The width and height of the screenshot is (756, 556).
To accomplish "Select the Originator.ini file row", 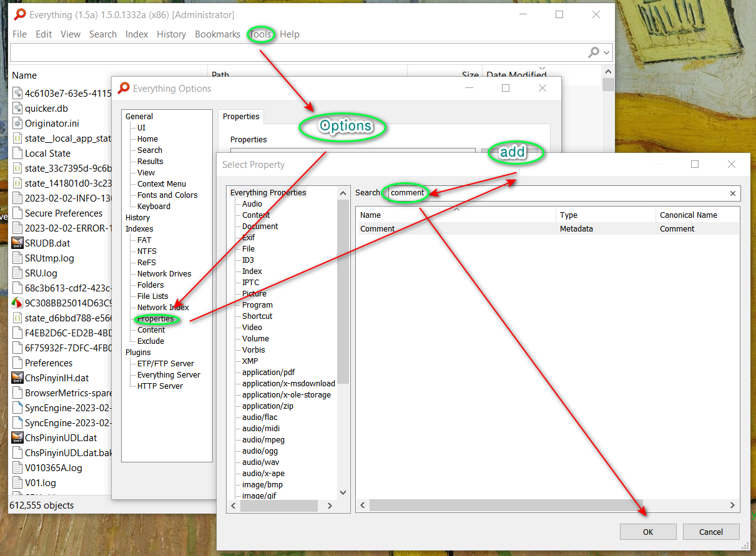I will pos(52,124).
